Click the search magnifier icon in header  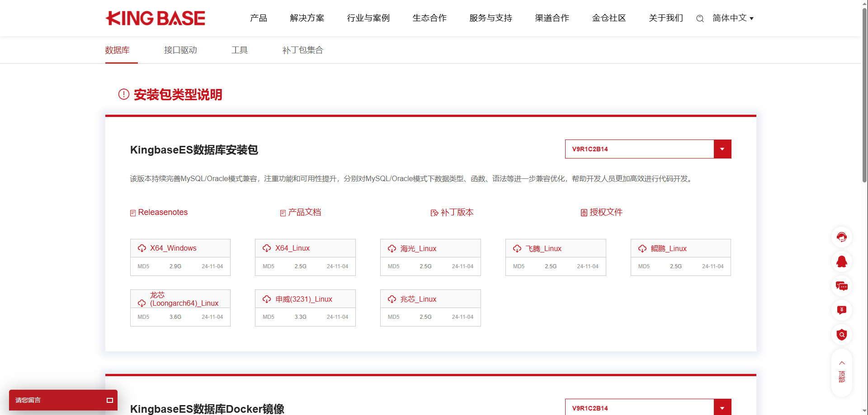[700, 19]
